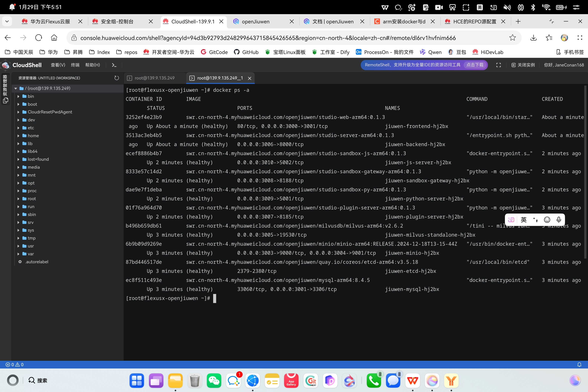The width and height of the screenshot is (588, 392).
Task: Open new terminal via prompt icon
Action: (x=114, y=65)
